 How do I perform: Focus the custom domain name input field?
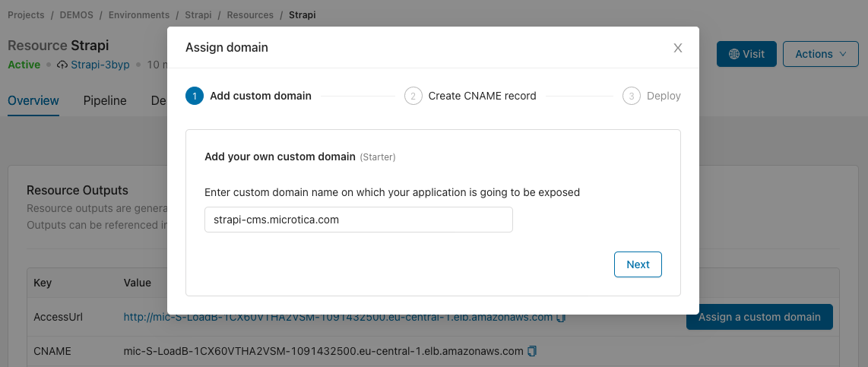[359, 220]
